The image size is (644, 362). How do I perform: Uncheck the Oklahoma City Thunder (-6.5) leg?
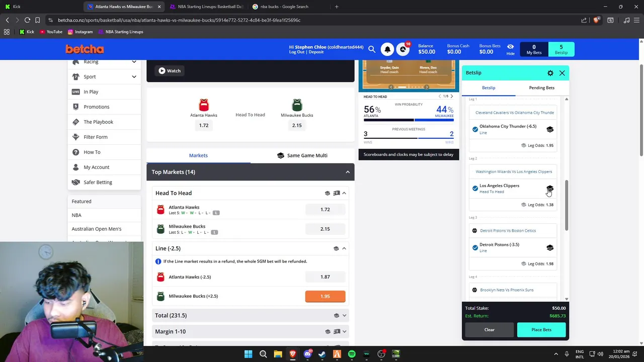475,129
